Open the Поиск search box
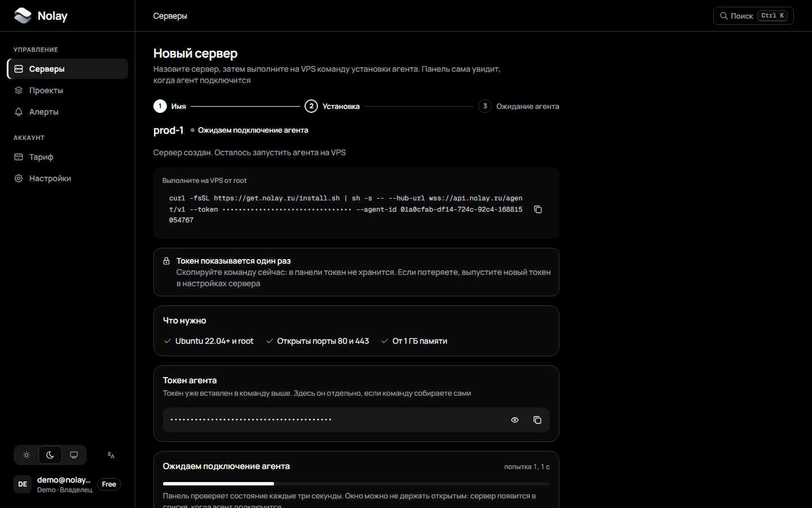Viewport: 812px width, 508px height. [753, 16]
